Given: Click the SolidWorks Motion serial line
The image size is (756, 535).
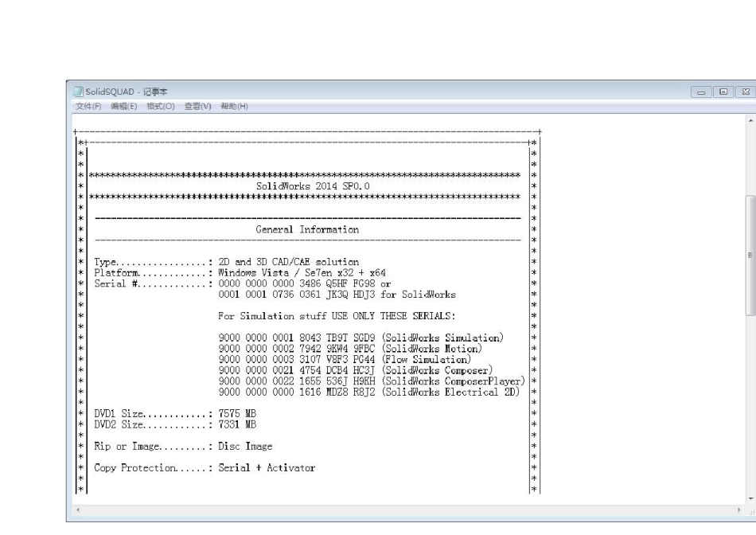Looking at the screenshot, I should point(350,348).
